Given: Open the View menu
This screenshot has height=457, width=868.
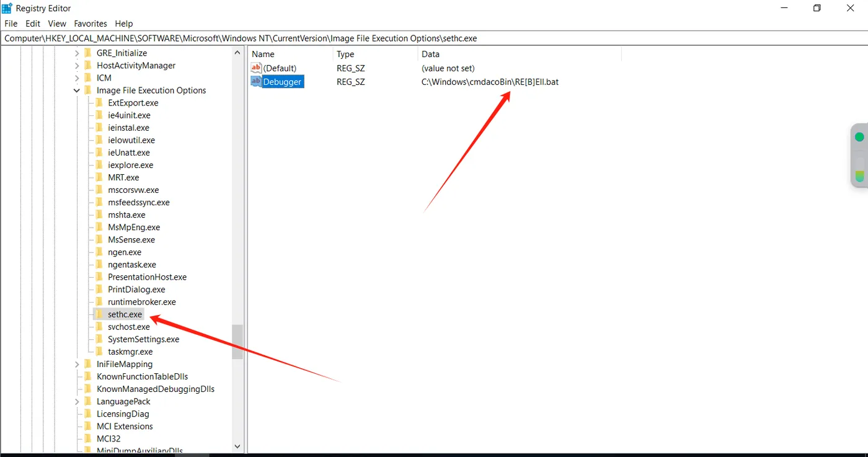Looking at the screenshot, I should (57, 24).
